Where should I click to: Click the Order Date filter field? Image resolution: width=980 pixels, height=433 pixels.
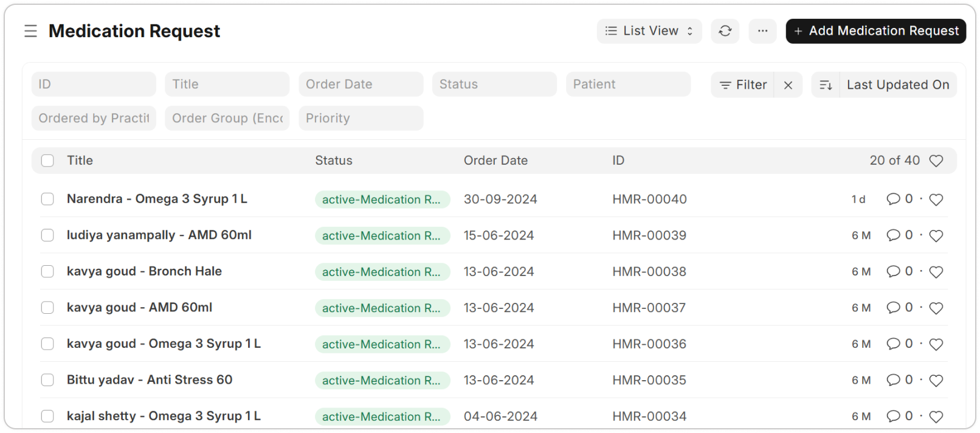pos(361,85)
